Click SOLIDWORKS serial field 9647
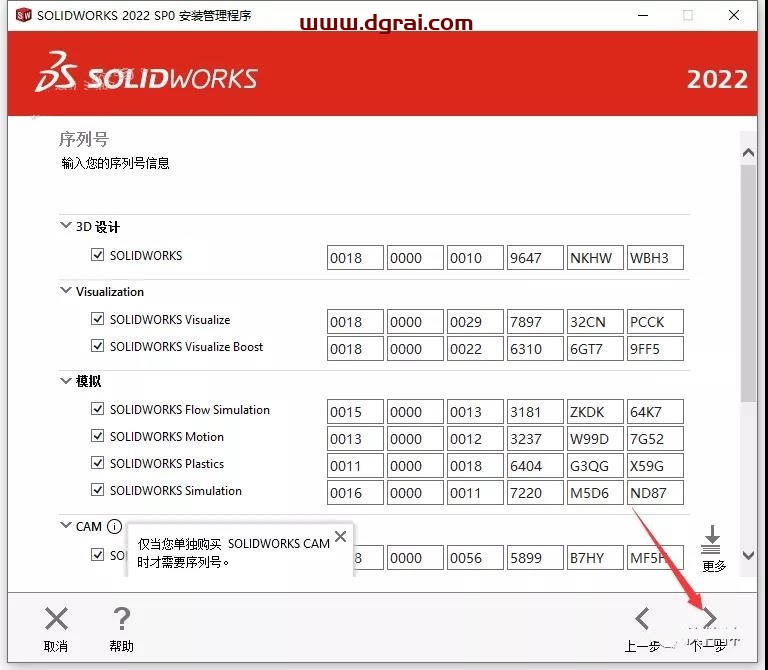The image size is (768, 670). coord(535,258)
